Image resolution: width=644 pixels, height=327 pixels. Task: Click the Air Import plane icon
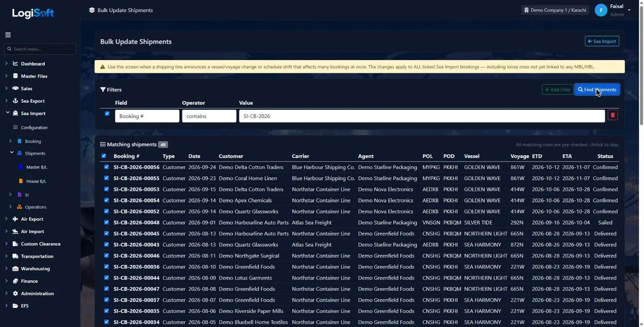15,231
